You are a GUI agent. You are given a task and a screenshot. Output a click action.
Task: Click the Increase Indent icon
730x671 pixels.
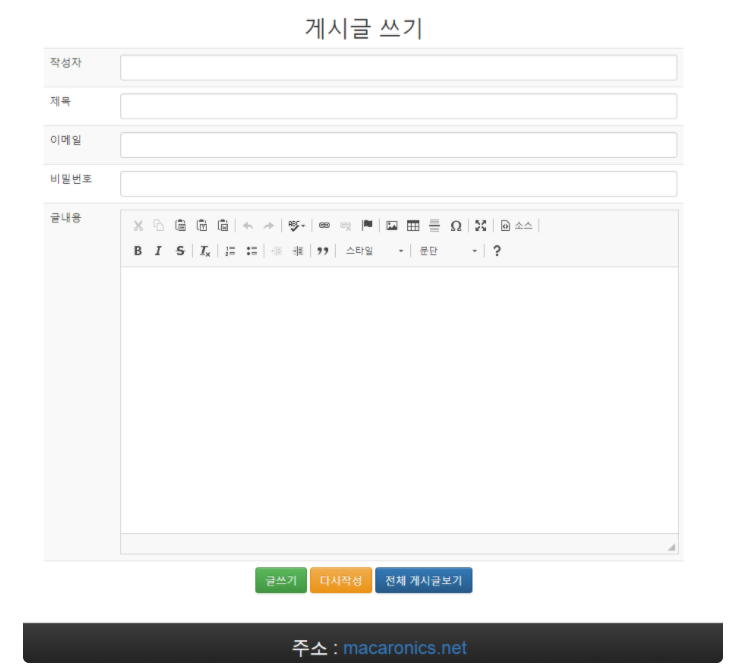[298, 251]
